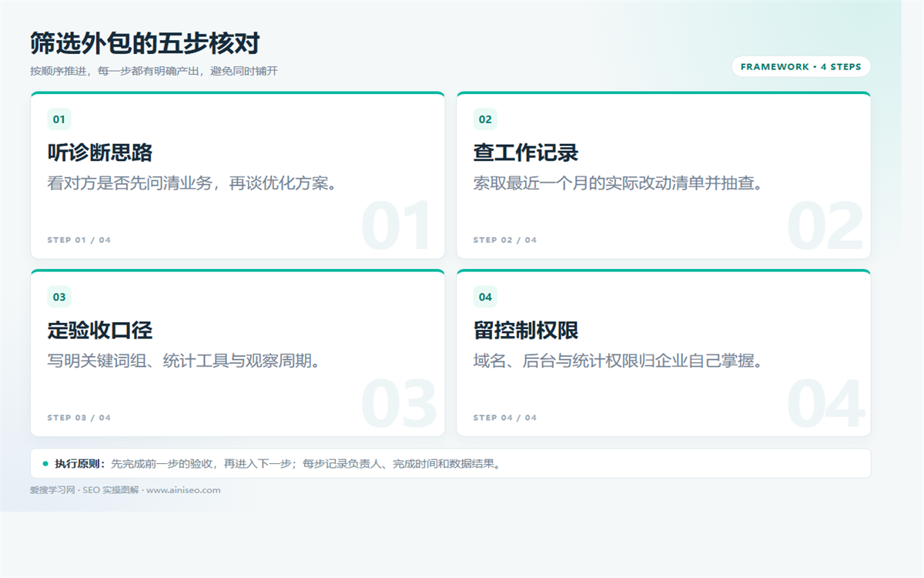Click the heading 留控制权限
Screen dimensions: 924x578
[526, 331]
